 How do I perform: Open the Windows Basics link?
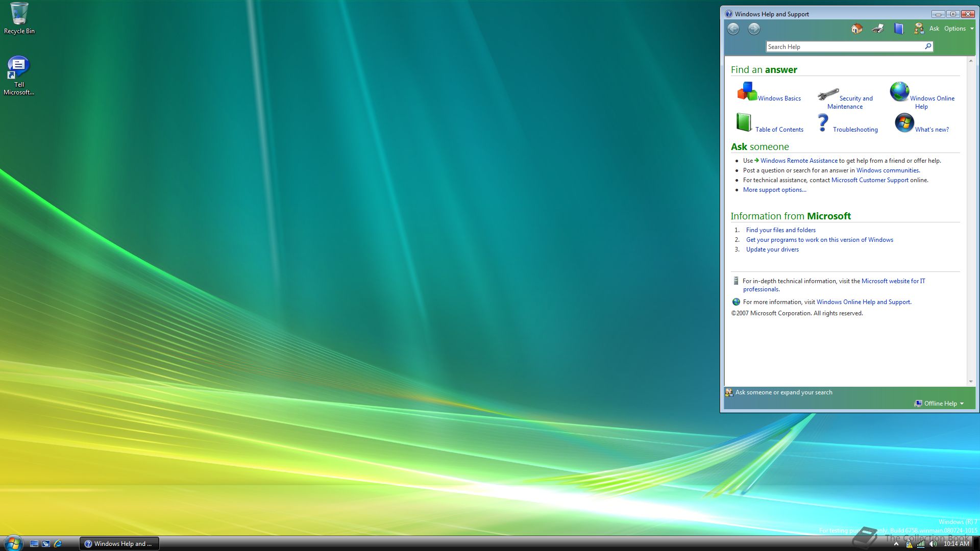tap(779, 98)
